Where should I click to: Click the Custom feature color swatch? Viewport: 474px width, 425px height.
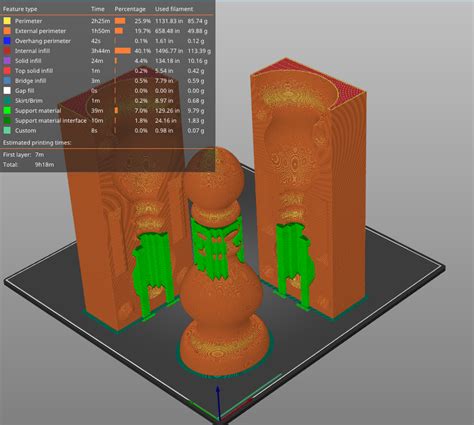point(7,131)
